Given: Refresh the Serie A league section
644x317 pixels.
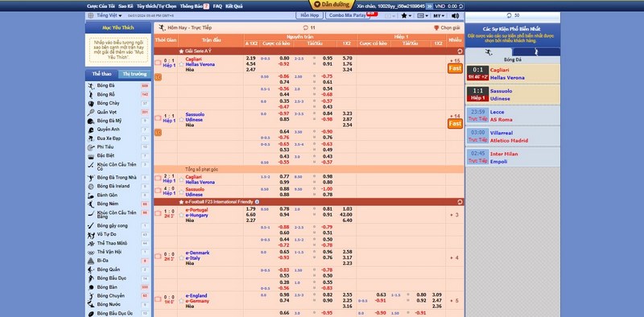Looking at the screenshot, I should pos(460,51).
